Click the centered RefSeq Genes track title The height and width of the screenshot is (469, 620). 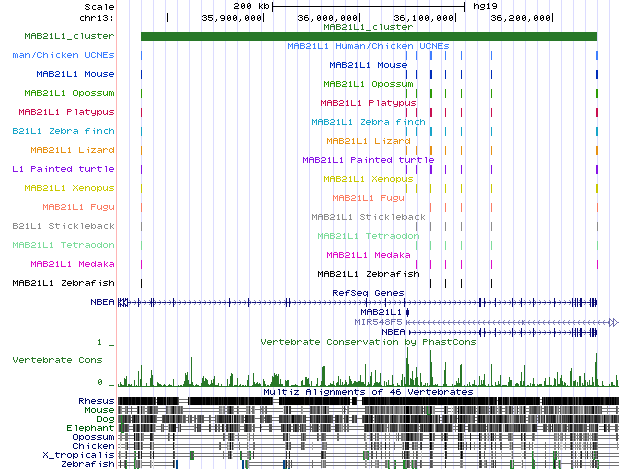[368, 293]
